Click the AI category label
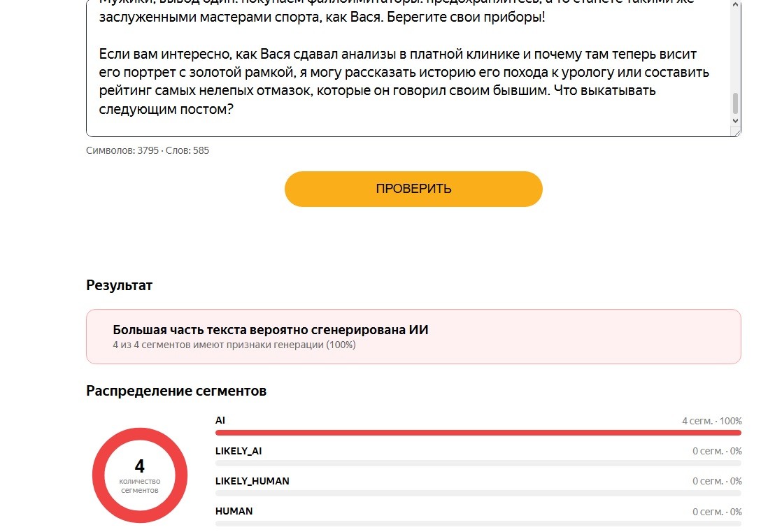Viewport: 761px width, 532px height. coord(220,420)
